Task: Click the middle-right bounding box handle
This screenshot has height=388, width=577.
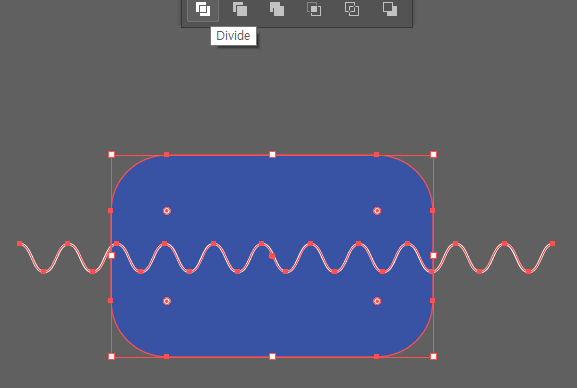Action: click(433, 255)
